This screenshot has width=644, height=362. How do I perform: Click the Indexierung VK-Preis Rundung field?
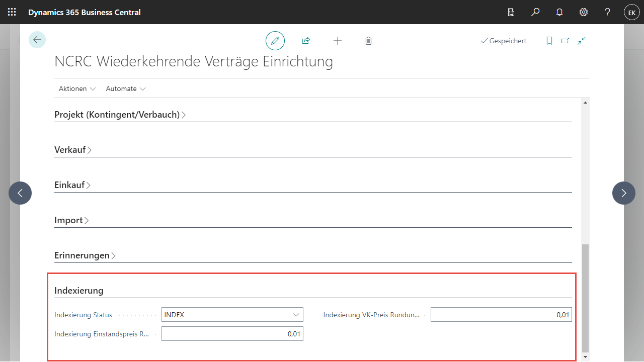click(501, 315)
